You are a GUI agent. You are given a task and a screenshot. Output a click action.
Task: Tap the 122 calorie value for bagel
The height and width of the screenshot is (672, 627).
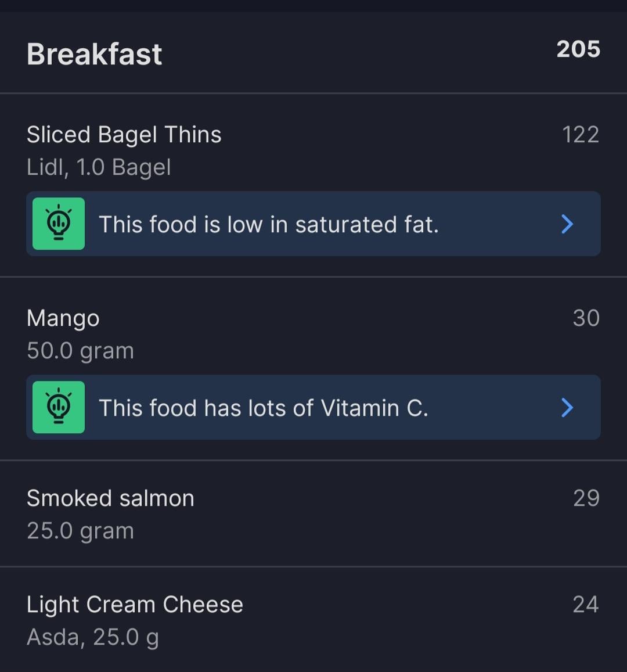pyautogui.click(x=581, y=135)
